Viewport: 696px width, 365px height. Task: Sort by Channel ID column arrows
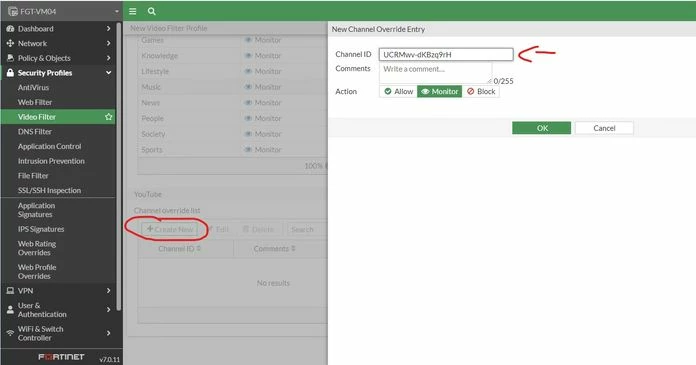[x=199, y=249]
